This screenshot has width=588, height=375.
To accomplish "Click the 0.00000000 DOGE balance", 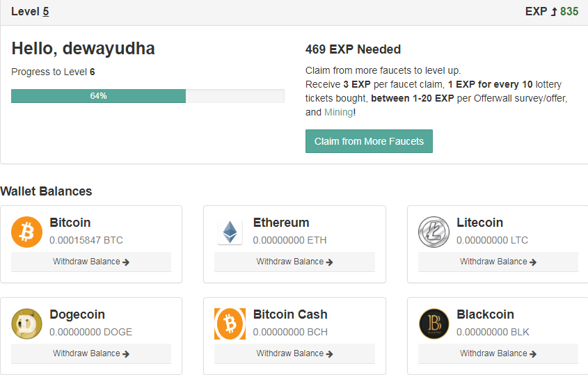I will [90, 332].
